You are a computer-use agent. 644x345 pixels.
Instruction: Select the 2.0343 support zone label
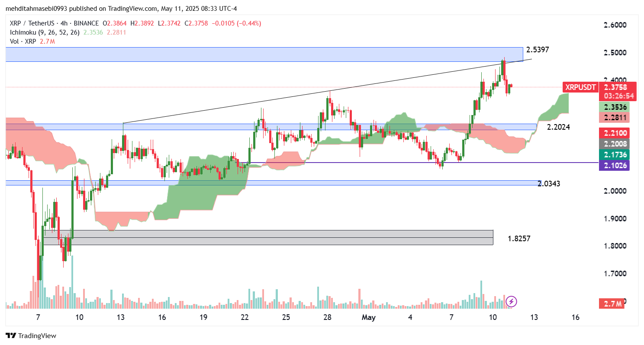(x=549, y=184)
